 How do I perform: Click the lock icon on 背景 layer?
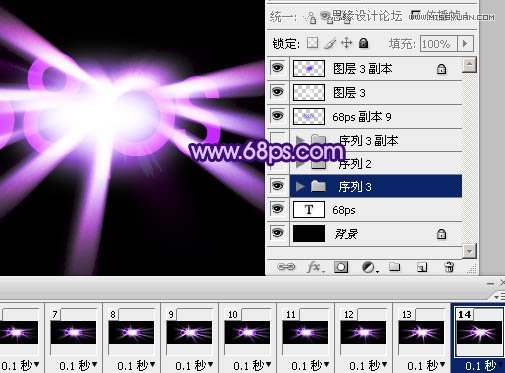441,234
